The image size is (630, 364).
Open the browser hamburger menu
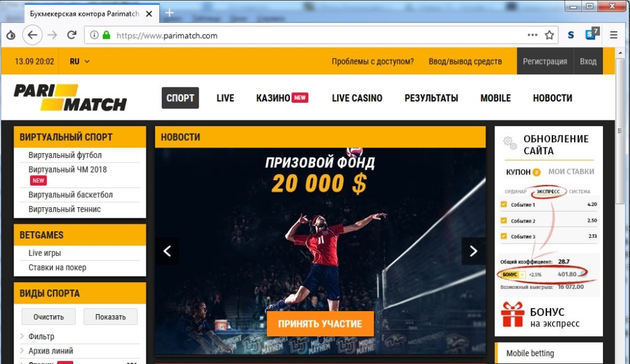tap(613, 36)
